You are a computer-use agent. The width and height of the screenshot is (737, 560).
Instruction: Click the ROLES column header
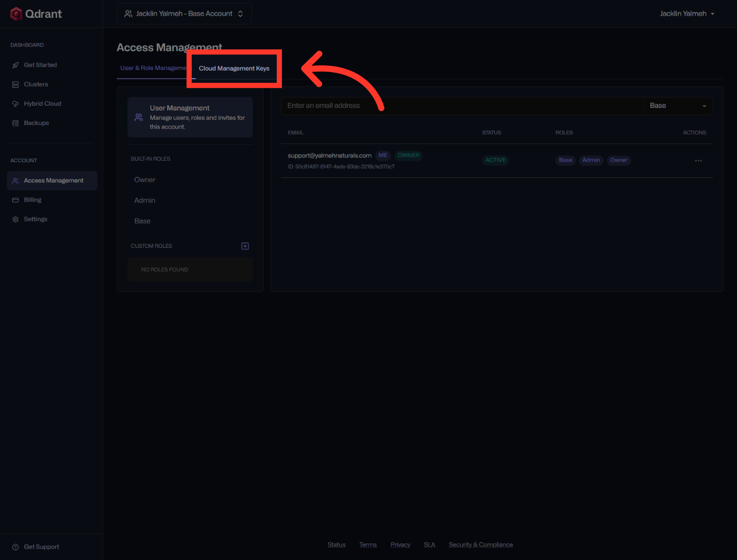coord(564,133)
